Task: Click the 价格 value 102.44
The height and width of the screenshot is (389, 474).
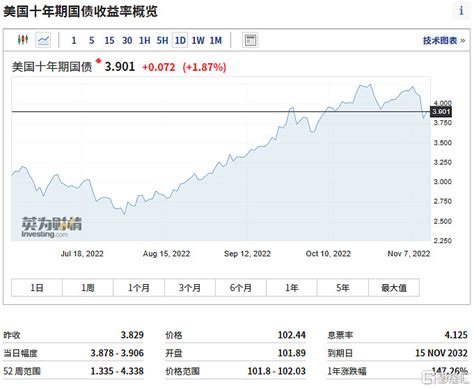Action: coord(292,335)
